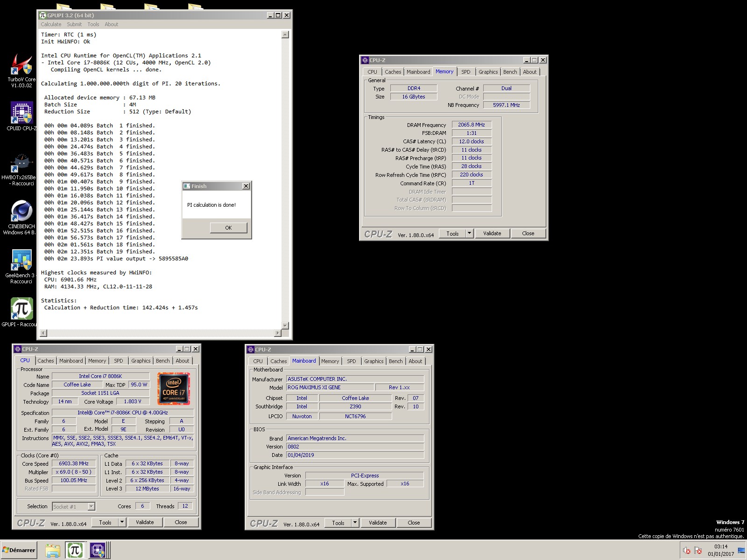The height and width of the screenshot is (560, 747).
Task: Close the Finish dialog
Action: (246, 186)
